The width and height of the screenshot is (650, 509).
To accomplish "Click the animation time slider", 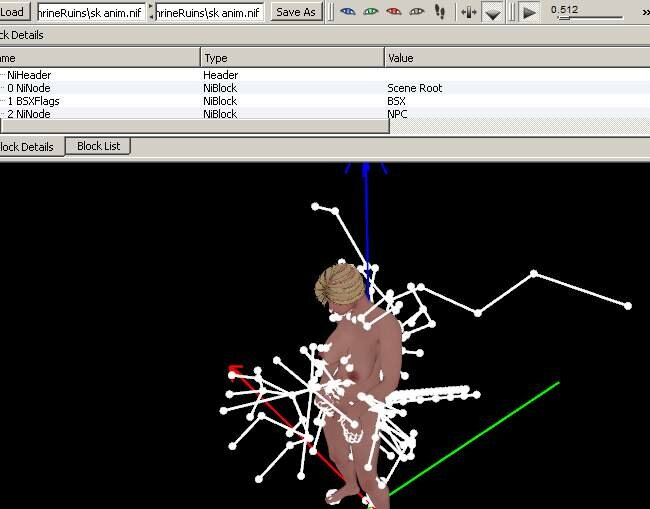I will (x=591, y=18).
